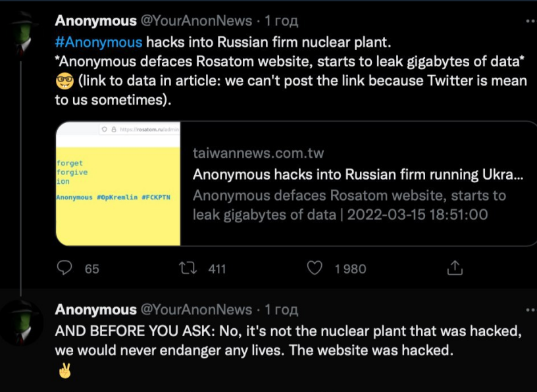Like the tweet with the heart icon
This screenshot has width=537, height=392.
coord(315,268)
